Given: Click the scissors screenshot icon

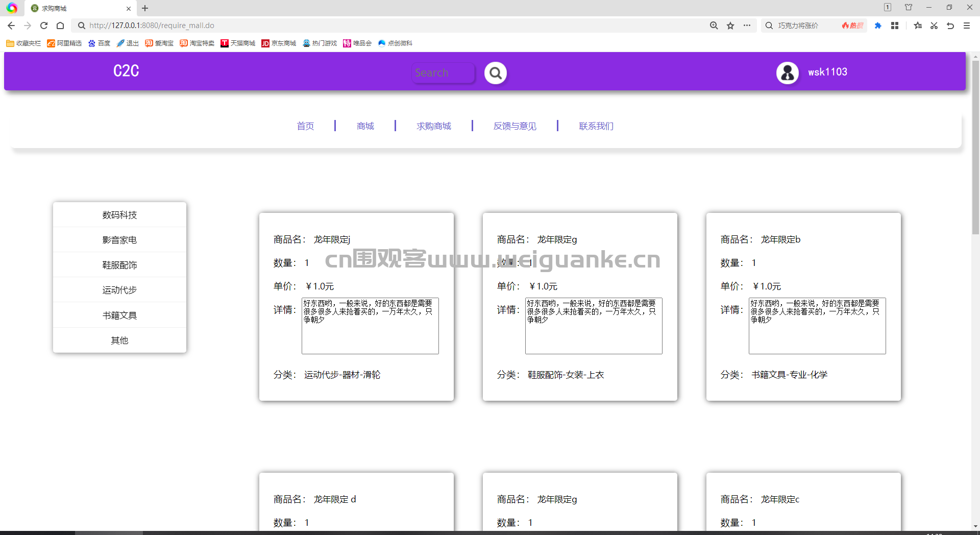Looking at the screenshot, I should pos(934,26).
